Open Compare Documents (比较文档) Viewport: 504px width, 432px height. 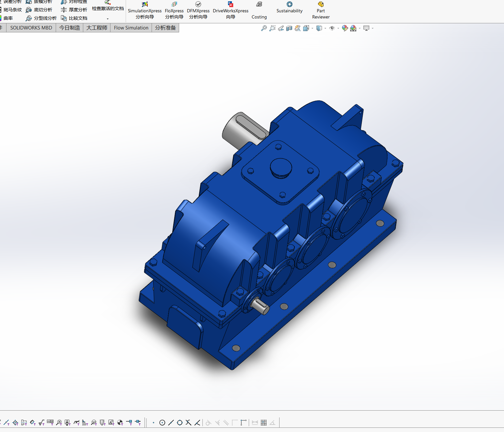(x=74, y=18)
